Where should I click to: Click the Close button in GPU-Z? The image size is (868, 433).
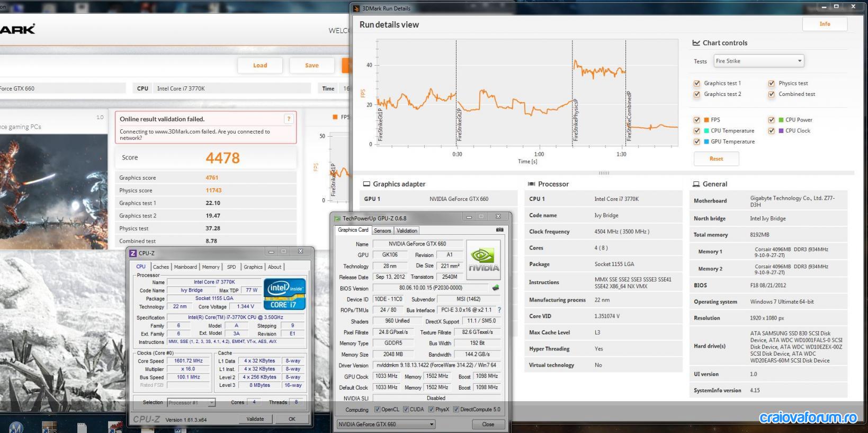488,424
